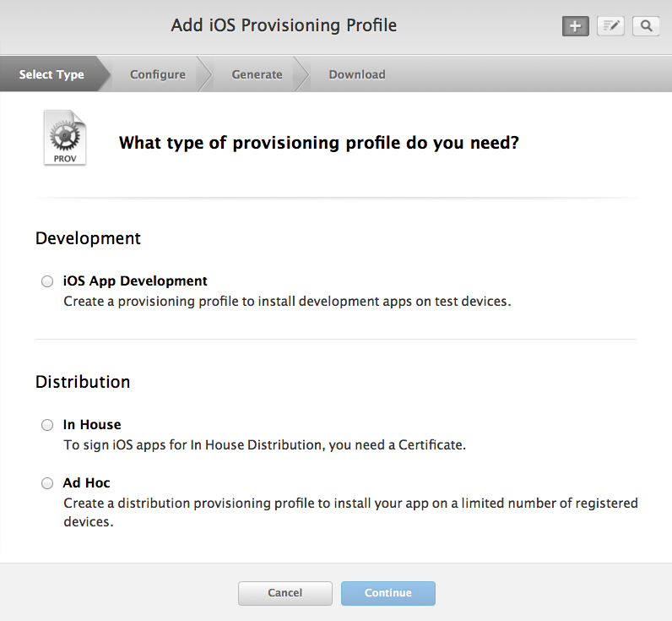The image size is (672, 621).
Task: Click the Continue button
Action: tap(388, 593)
